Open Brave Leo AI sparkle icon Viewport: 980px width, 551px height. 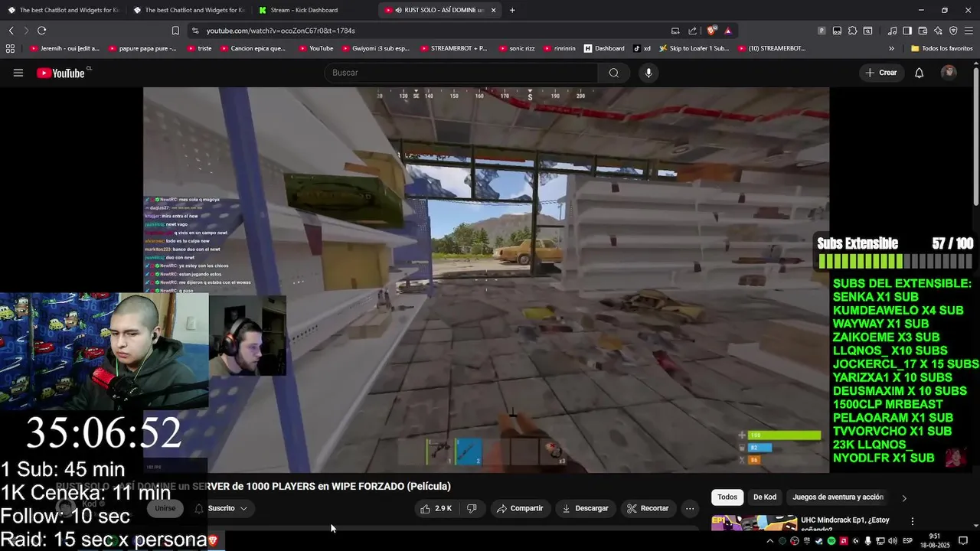point(938,31)
